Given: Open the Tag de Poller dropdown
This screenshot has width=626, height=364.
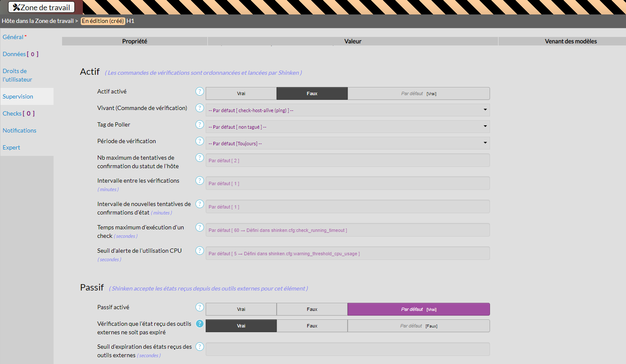Looking at the screenshot, I should [x=347, y=127].
